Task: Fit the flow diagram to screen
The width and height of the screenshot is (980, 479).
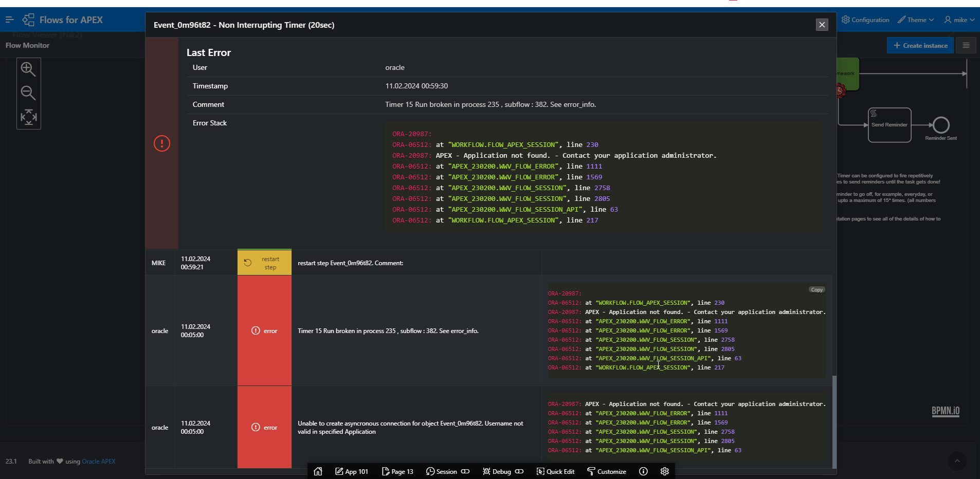Action: click(28, 117)
